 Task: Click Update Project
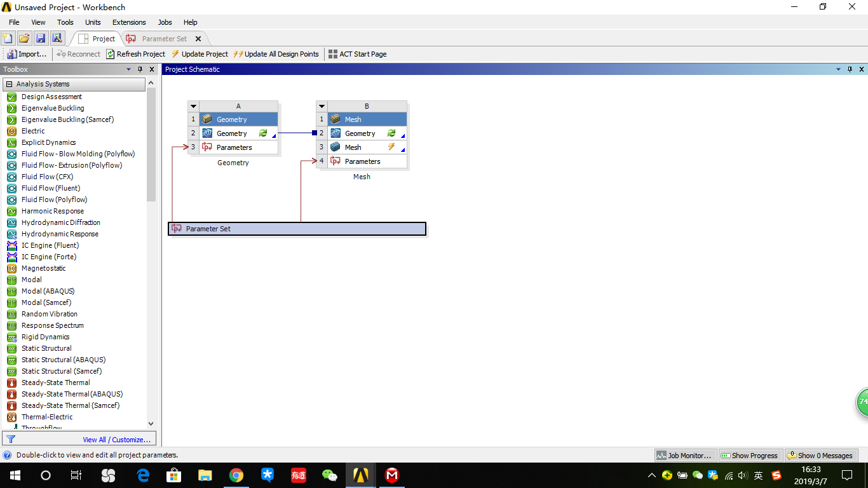click(x=200, y=54)
